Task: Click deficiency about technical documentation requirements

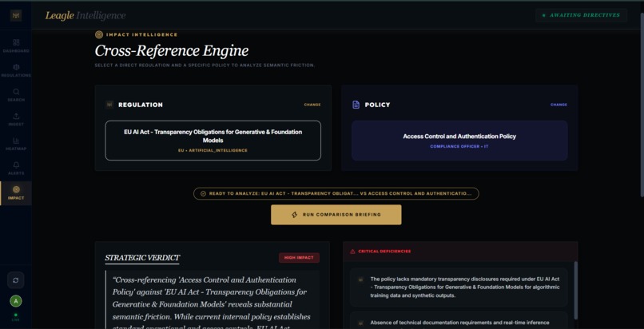Action: [x=459, y=321]
